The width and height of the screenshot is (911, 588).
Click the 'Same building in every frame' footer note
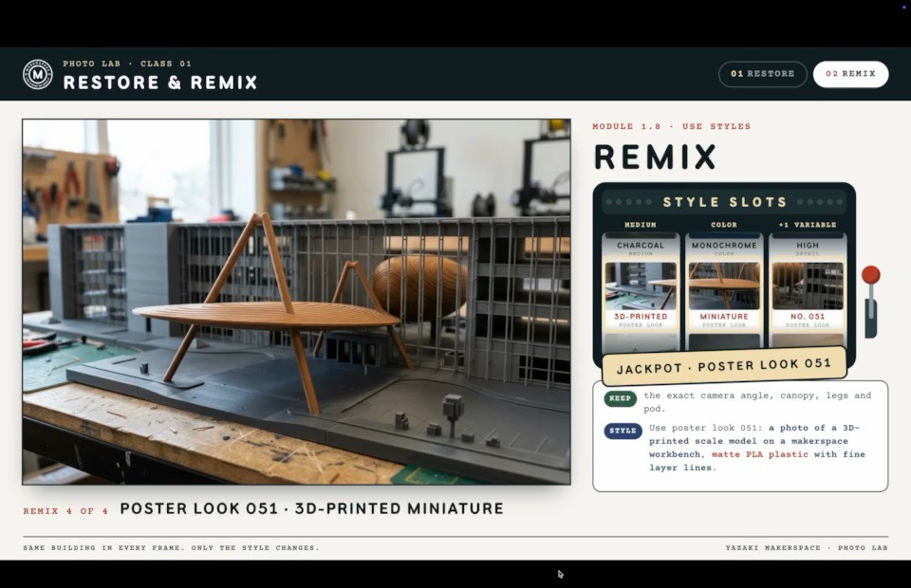(x=172, y=547)
